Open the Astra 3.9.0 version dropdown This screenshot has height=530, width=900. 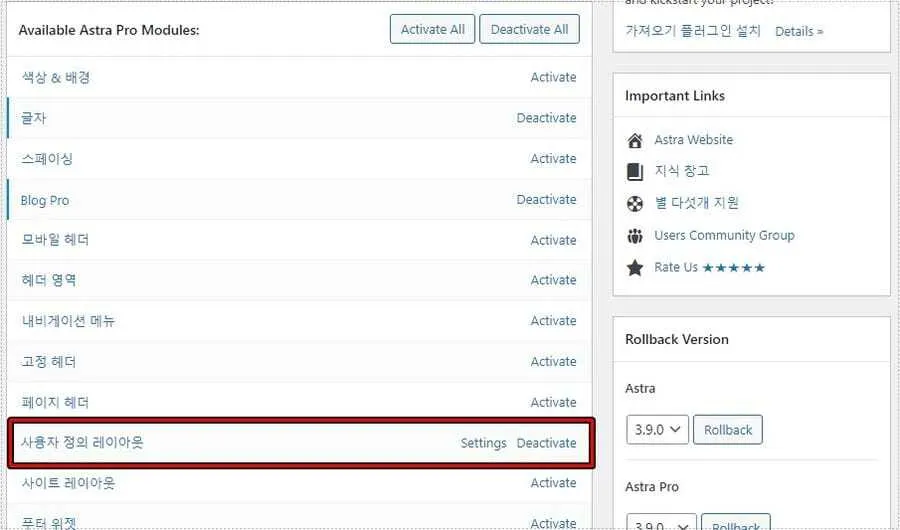coord(657,430)
